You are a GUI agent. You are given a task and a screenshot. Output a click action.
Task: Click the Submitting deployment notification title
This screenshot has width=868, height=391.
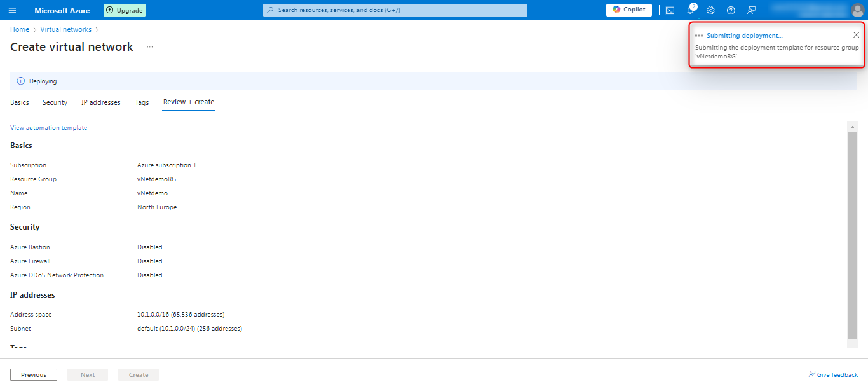pyautogui.click(x=745, y=36)
